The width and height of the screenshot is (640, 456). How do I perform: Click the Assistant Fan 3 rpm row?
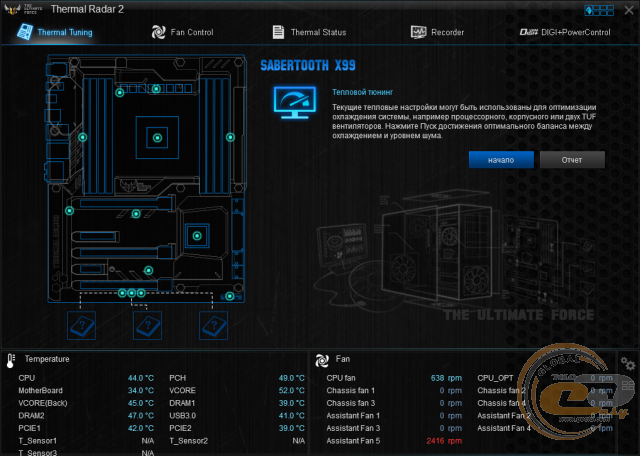tap(394, 428)
